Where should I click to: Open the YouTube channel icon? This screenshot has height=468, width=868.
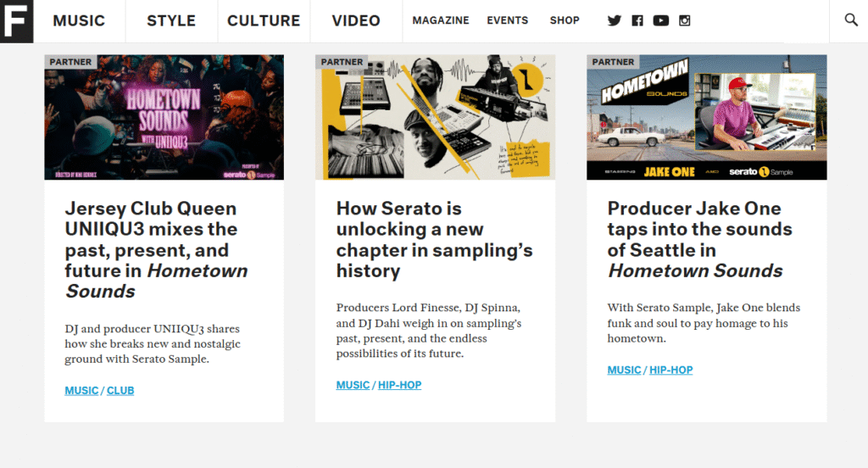click(660, 20)
